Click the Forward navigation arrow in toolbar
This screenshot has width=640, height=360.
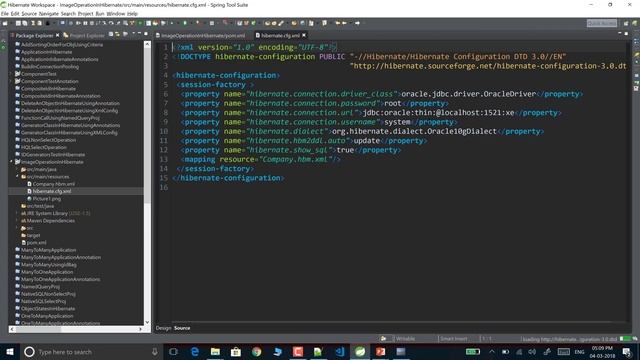(x=358, y=23)
